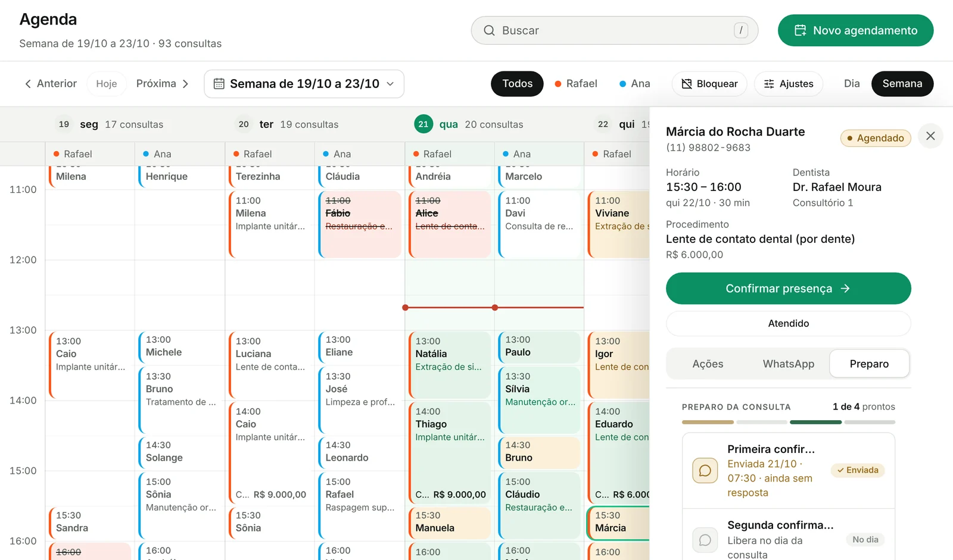Click the calendar-plus icon in Novo agendamento

click(x=801, y=30)
